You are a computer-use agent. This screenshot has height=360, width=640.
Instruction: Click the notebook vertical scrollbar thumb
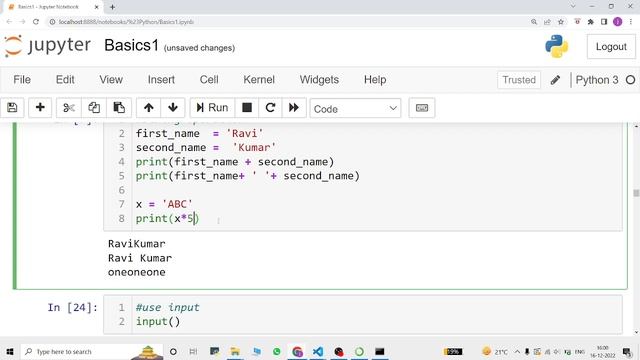click(x=636, y=193)
